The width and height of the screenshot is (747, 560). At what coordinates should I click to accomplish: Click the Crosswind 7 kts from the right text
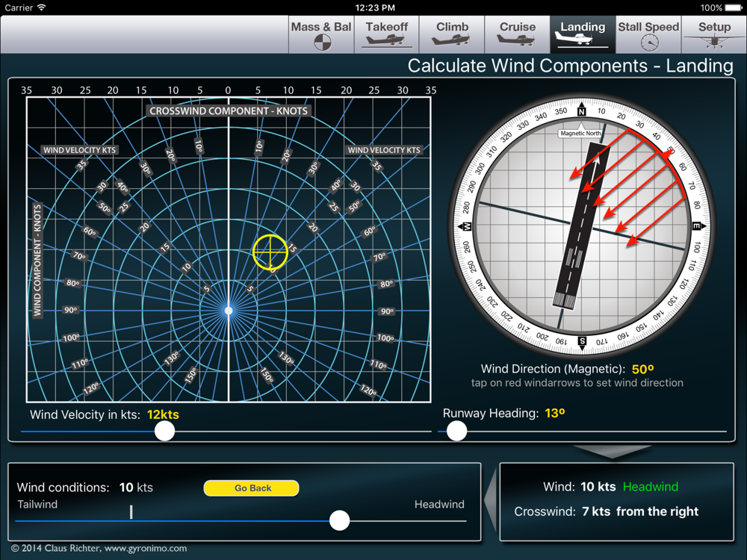(606, 511)
